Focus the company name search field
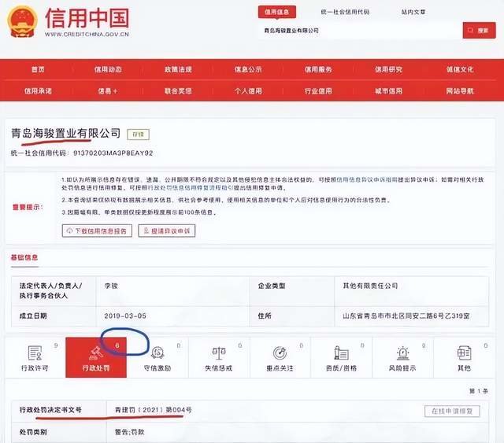The image size is (504, 443). click(x=360, y=31)
